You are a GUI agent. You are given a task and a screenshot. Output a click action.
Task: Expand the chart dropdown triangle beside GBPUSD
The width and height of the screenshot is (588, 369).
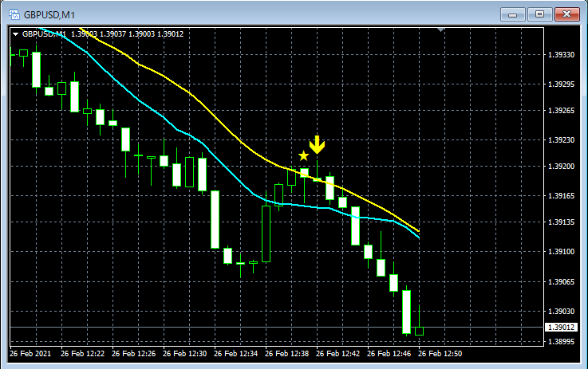click(x=16, y=34)
